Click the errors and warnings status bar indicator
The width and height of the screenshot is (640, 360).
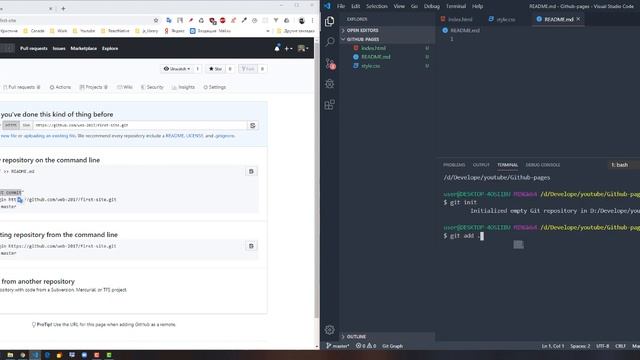point(365,346)
